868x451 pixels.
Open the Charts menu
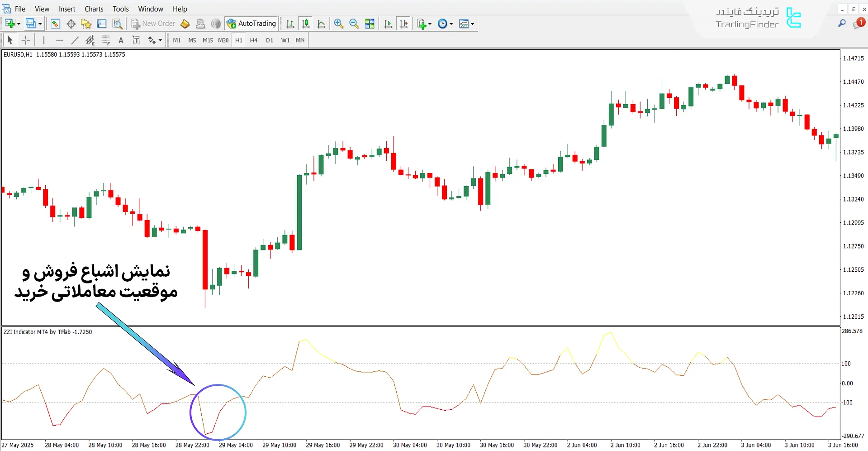tap(94, 9)
